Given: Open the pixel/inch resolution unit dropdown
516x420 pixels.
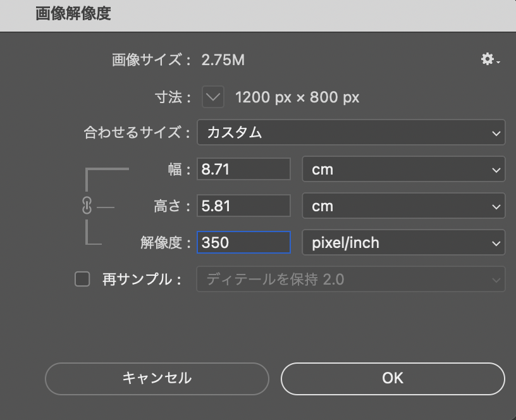Looking at the screenshot, I should tap(403, 243).
